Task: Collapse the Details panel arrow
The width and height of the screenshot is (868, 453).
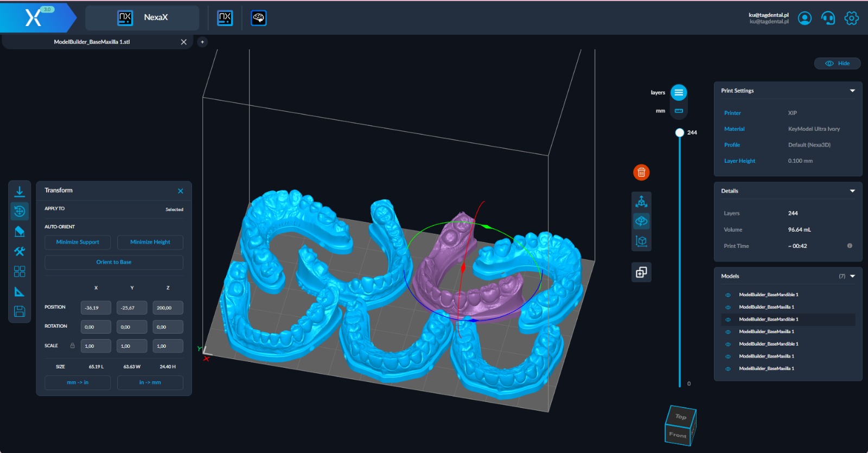Action: (852, 191)
